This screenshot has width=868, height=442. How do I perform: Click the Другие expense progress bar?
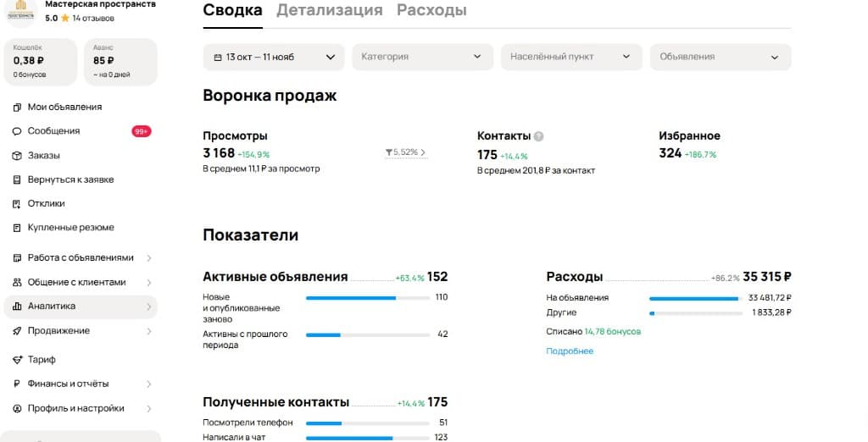pyautogui.click(x=696, y=313)
